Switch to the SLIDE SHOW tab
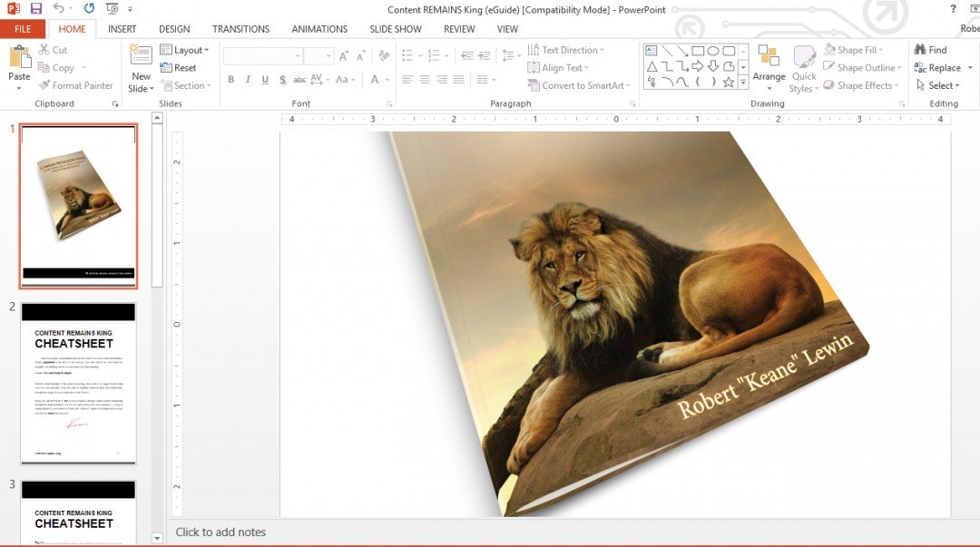Viewport: 980px width, 547px height. click(x=396, y=29)
